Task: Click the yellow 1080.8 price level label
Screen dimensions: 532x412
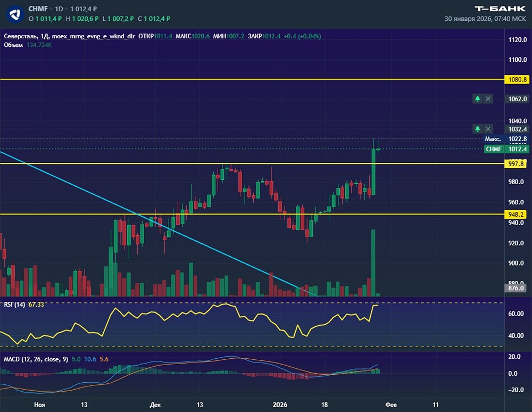Action: tap(517, 79)
